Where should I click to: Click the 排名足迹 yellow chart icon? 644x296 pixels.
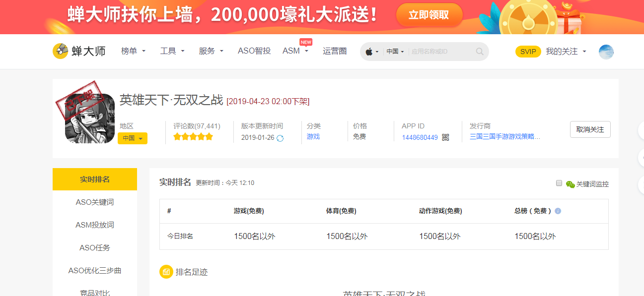click(166, 272)
